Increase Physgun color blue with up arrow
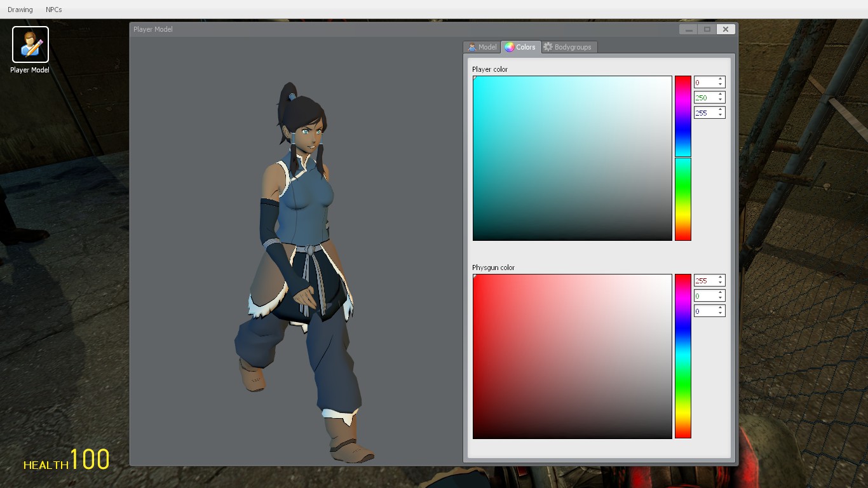This screenshot has width=868, height=488. coord(721,308)
